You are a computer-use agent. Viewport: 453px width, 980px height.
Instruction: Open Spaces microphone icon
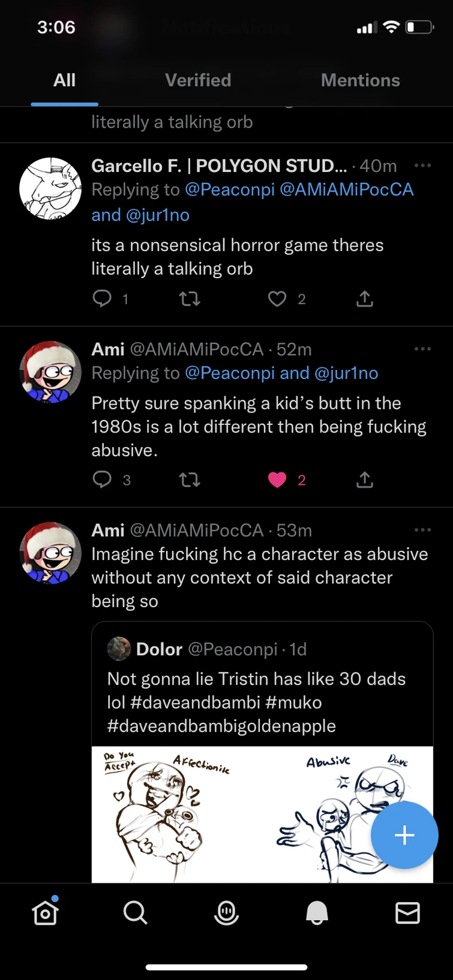[x=226, y=912]
